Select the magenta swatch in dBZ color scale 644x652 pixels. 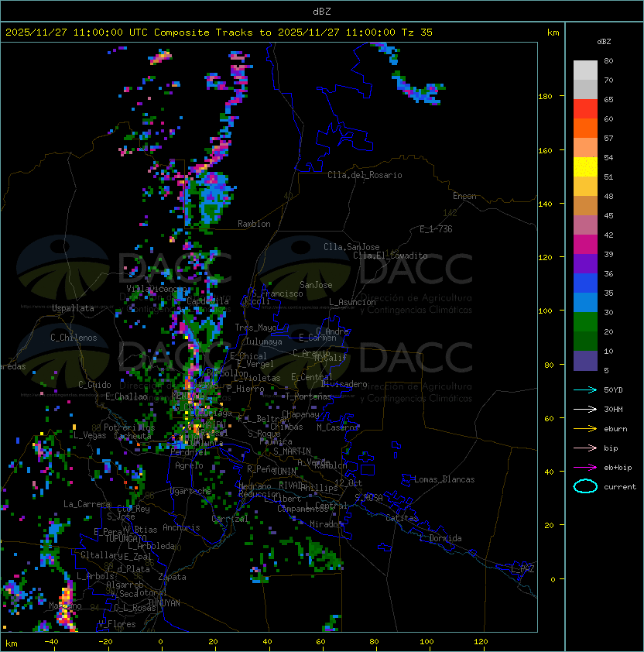pyautogui.click(x=585, y=245)
